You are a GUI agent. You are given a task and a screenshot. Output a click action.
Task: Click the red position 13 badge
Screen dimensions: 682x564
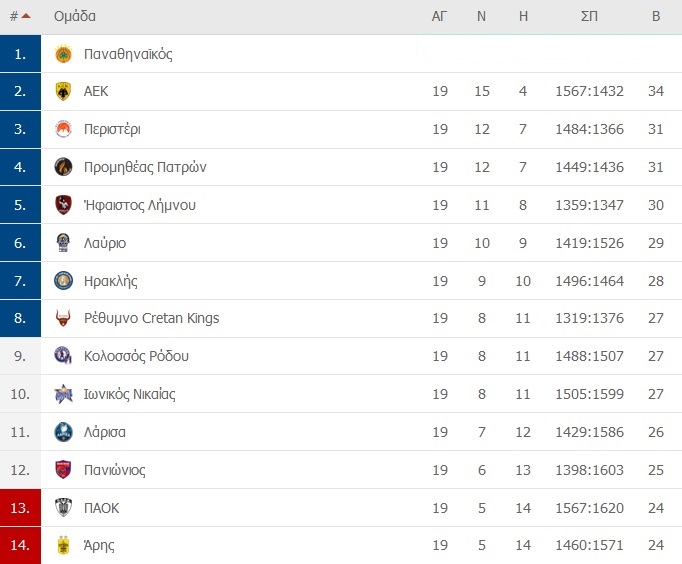tap(20, 508)
